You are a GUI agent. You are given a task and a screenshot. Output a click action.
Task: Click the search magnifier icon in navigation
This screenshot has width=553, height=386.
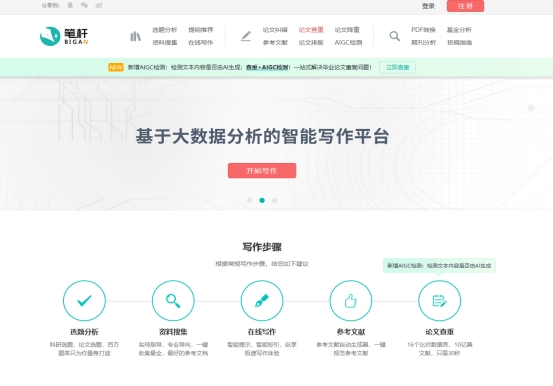[395, 36]
